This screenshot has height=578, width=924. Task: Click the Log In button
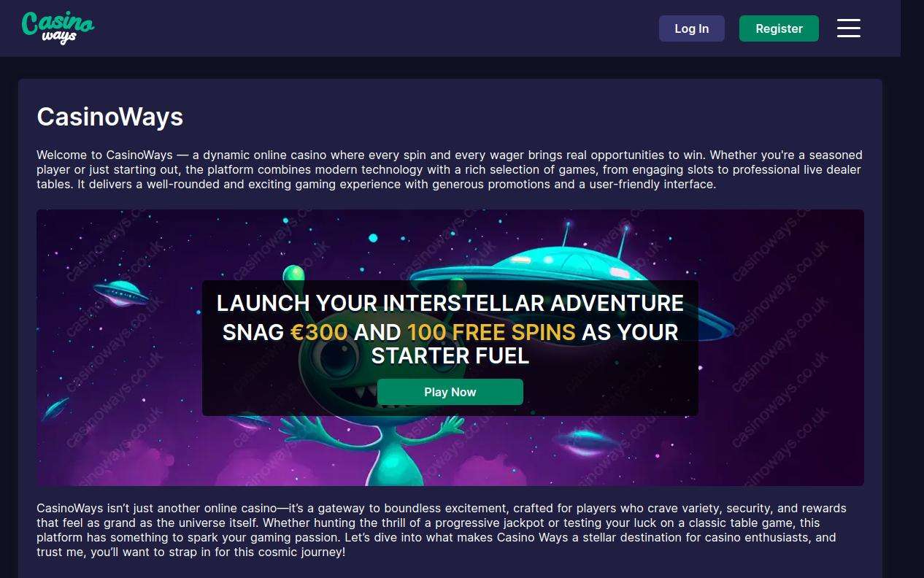point(691,28)
